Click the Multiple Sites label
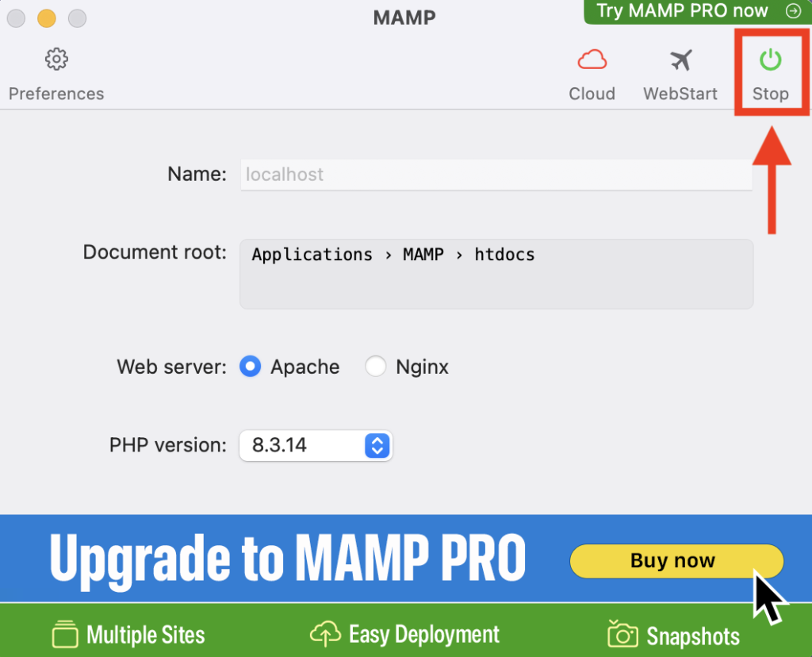Screen dimensions: 812x657 tap(146, 635)
